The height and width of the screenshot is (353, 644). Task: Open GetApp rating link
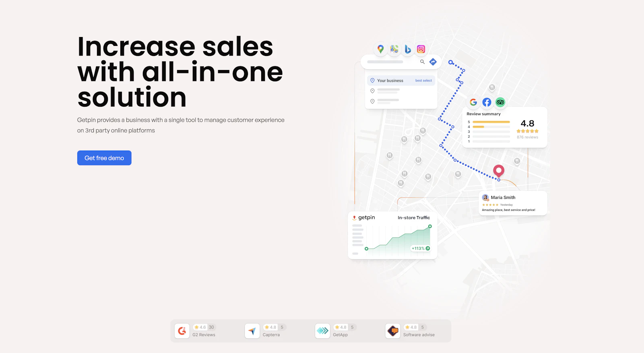pos(341,335)
